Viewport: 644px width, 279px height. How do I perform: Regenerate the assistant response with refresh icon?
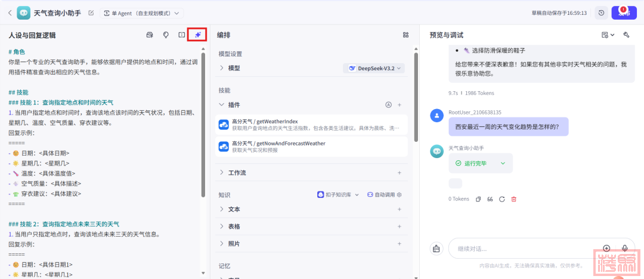point(502,199)
